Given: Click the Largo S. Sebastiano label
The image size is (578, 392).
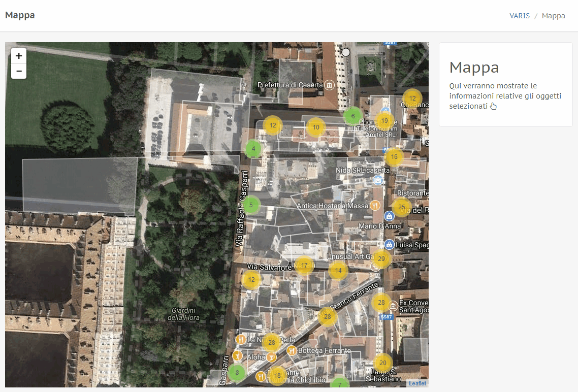Looking at the screenshot, I should click(x=383, y=375).
